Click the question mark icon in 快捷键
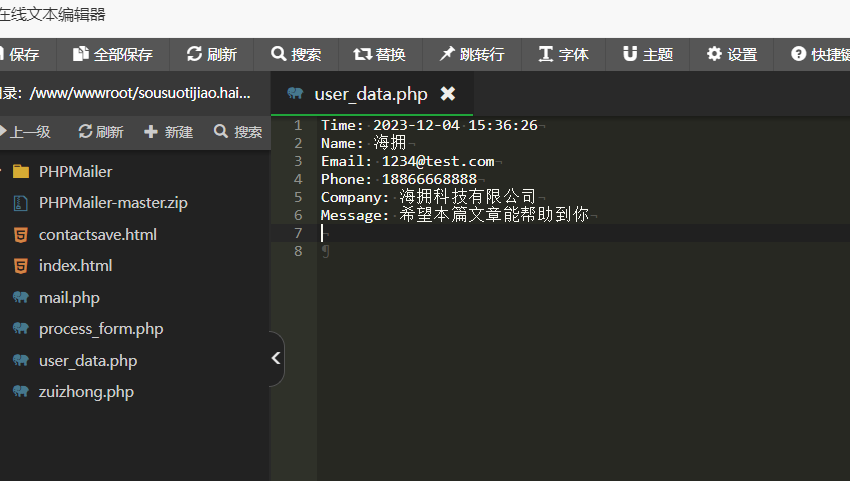 [x=799, y=54]
